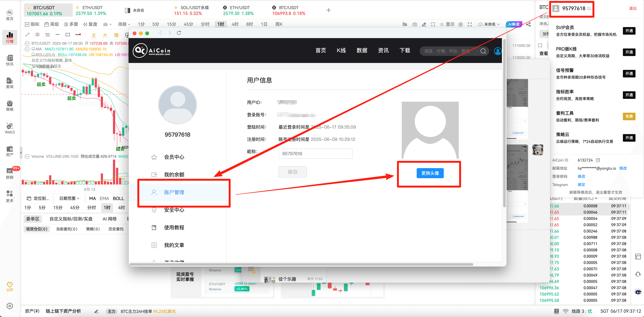Screen dimensions: 644x317
Task: Open the 策略 strategy robot icon
Action: (9, 106)
